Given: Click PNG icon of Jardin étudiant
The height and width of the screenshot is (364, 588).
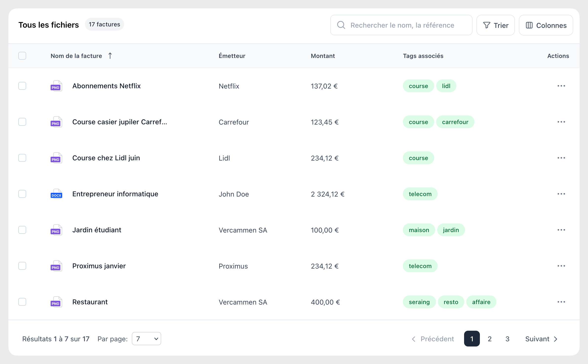Looking at the screenshot, I should pos(56,230).
